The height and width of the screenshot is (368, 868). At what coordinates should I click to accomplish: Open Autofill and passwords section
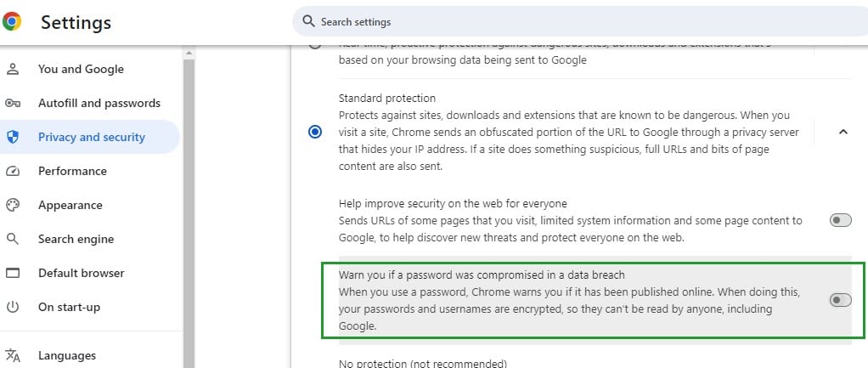[x=99, y=103]
